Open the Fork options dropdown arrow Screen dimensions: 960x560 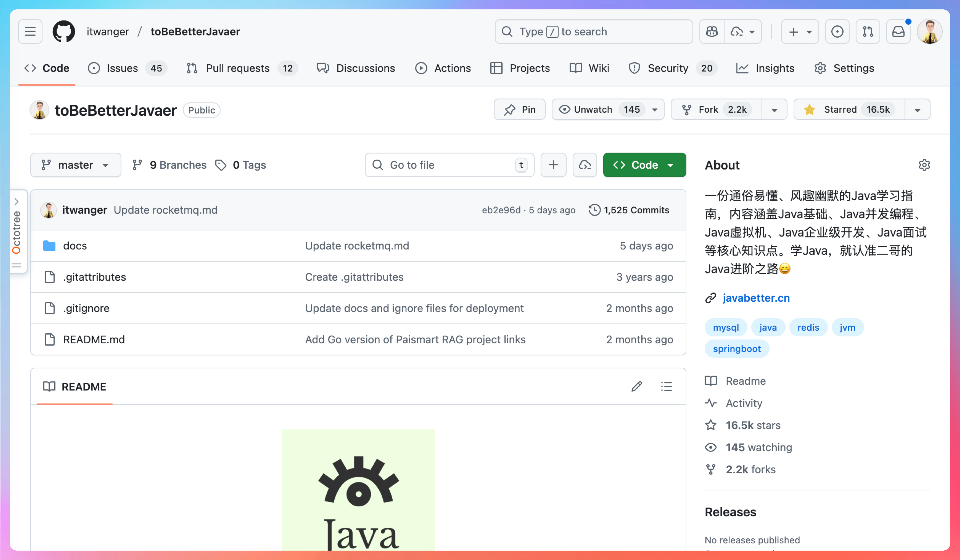point(774,109)
